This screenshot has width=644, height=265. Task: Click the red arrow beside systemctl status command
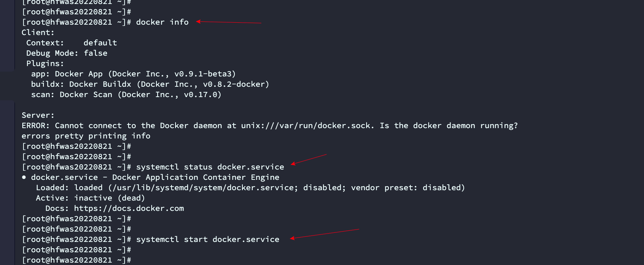click(x=308, y=159)
